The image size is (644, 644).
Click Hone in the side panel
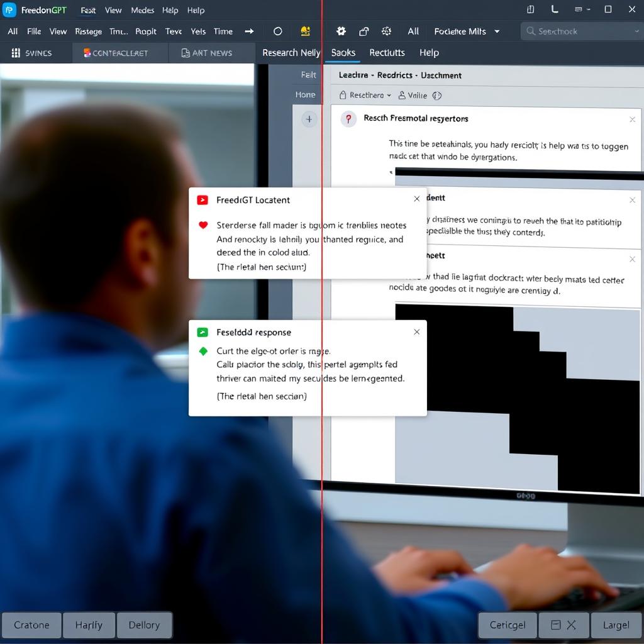pyautogui.click(x=305, y=94)
